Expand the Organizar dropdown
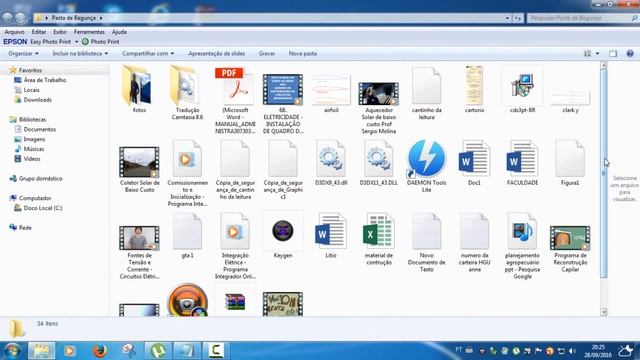The height and width of the screenshot is (360, 640). 23,53
